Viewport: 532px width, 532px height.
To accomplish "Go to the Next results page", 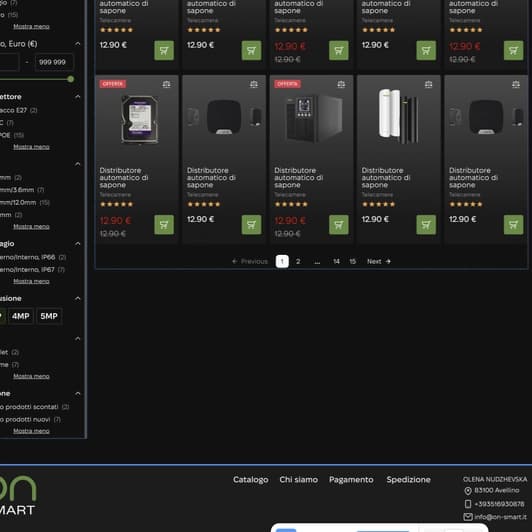I will tap(379, 261).
